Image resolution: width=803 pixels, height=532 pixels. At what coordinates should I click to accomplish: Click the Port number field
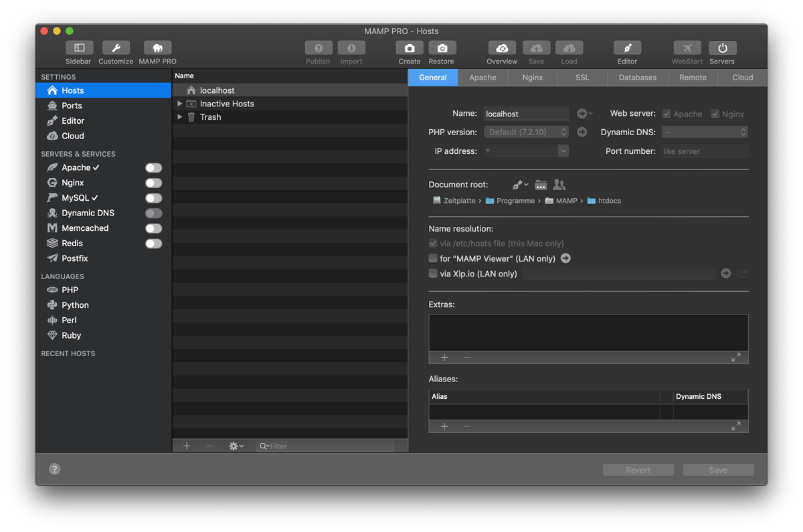click(705, 151)
